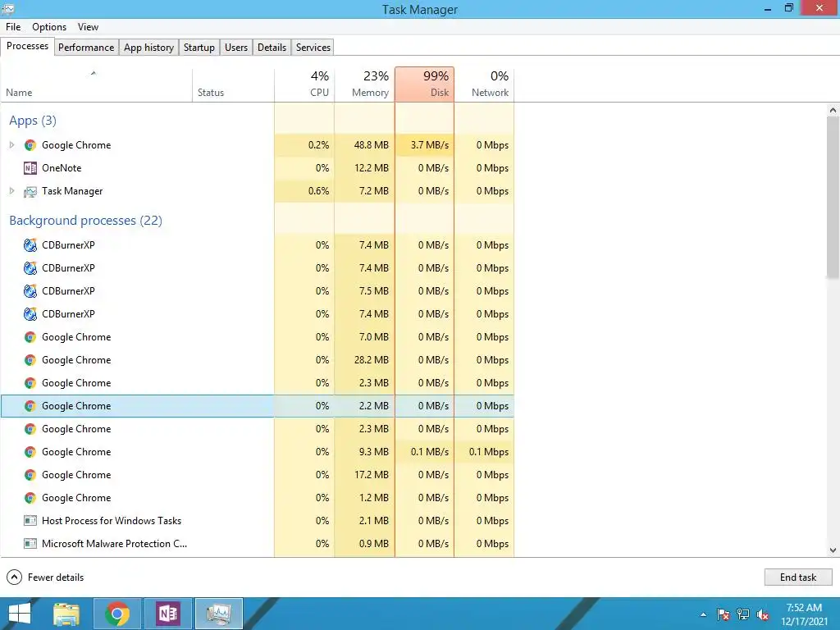840x630 pixels.
Task: Click the muted volume tray icon
Action: pos(763,614)
